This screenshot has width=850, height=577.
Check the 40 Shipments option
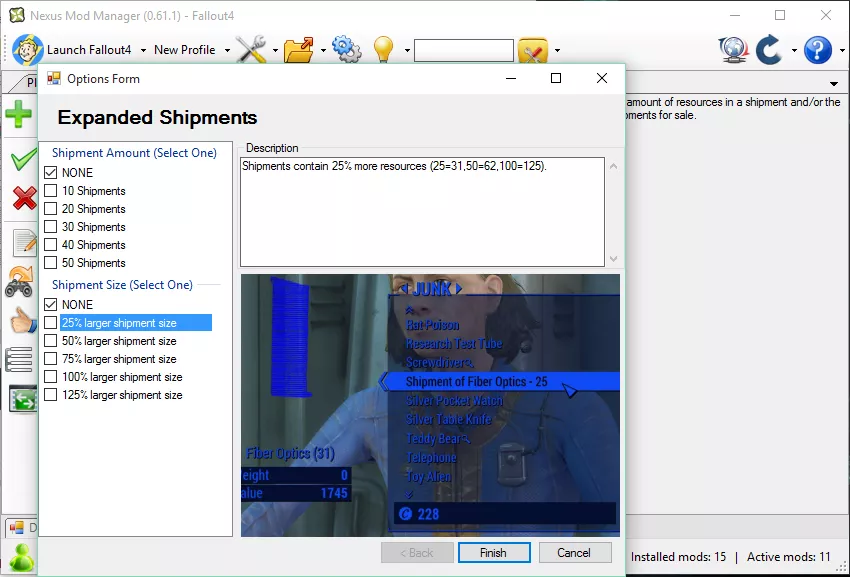[x=50, y=245]
